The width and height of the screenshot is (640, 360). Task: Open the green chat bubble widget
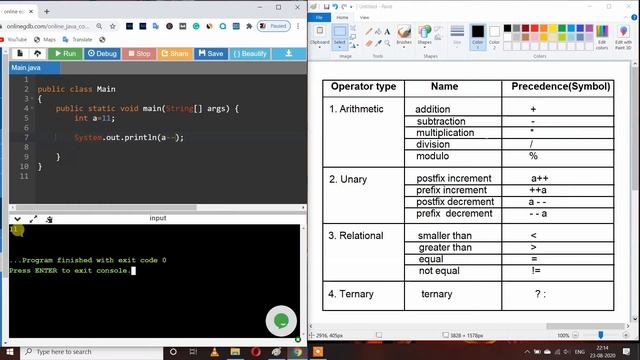coord(281,321)
